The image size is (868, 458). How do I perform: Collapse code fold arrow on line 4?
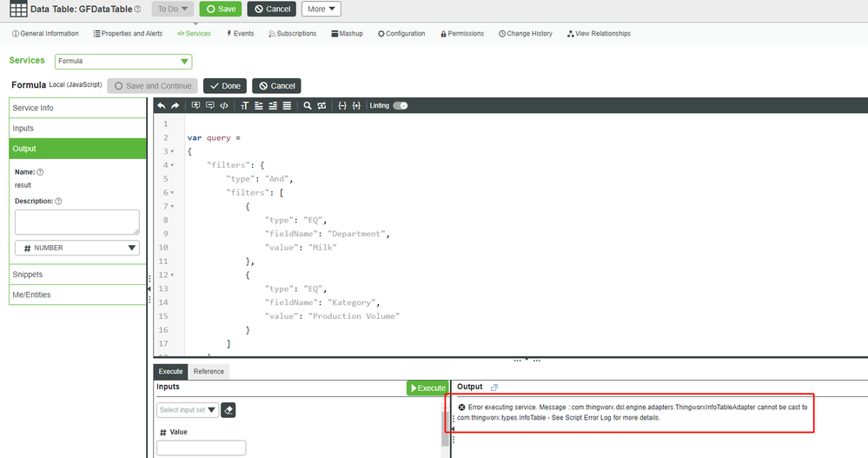click(x=173, y=165)
